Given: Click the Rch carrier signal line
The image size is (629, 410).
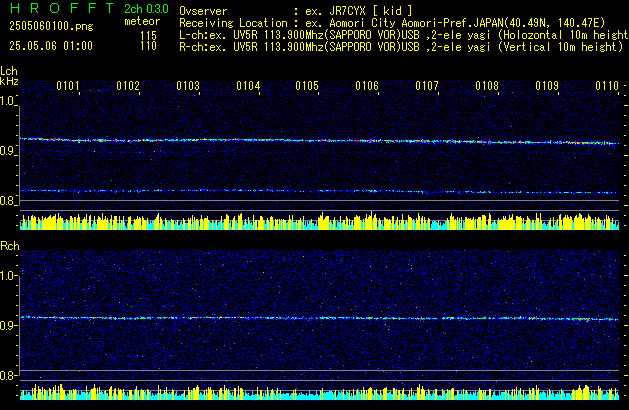Looking at the screenshot, I should click(319, 318).
